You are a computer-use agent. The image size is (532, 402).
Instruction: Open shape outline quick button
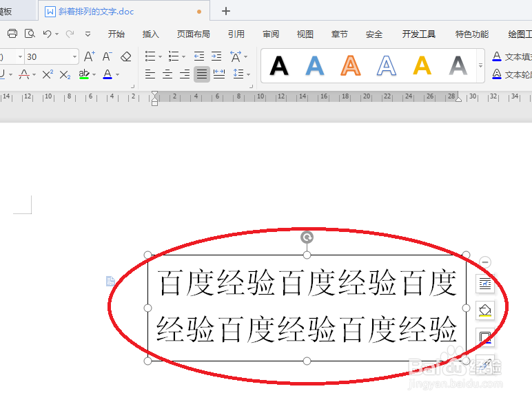click(x=485, y=337)
